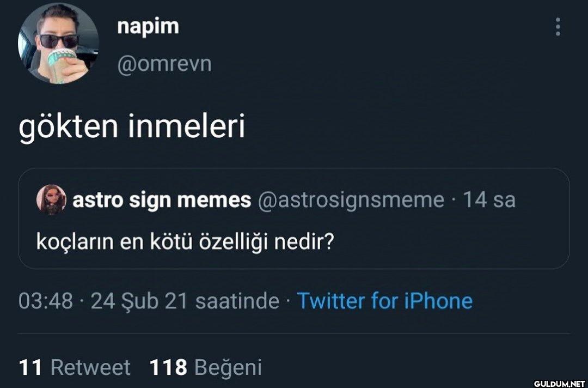Open the Twitter for iPhone source link
588x388 pixels.
pos(384,301)
